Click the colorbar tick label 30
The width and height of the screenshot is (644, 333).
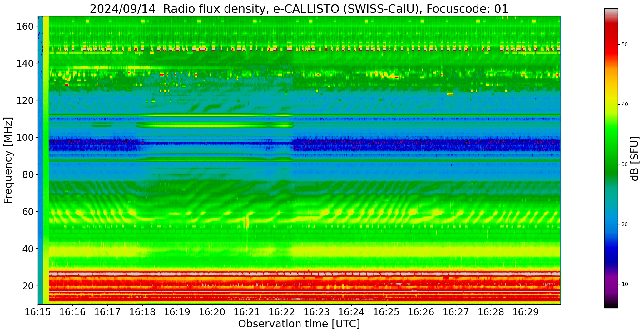[x=625, y=164]
